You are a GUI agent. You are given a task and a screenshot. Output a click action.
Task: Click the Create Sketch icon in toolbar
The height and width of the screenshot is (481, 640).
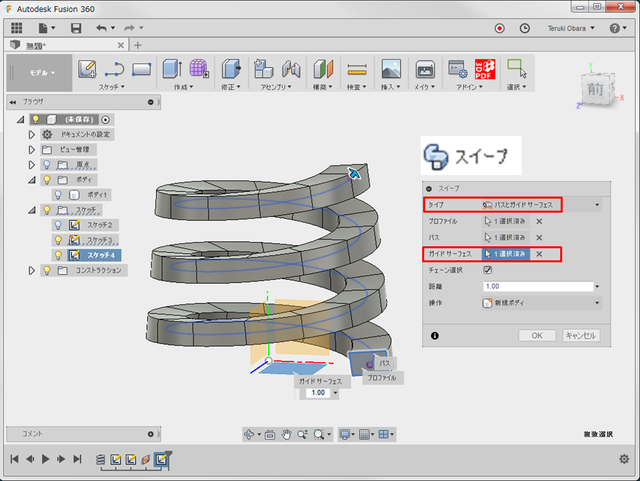86,68
